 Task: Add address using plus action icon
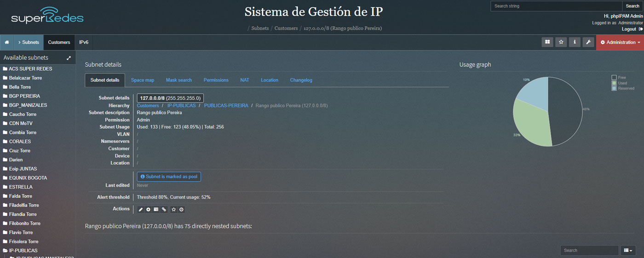(148, 210)
